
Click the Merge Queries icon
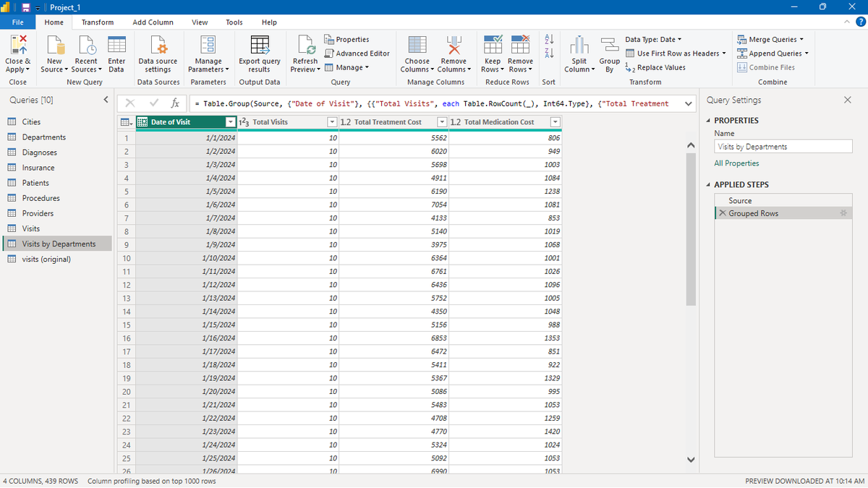coord(743,40)
